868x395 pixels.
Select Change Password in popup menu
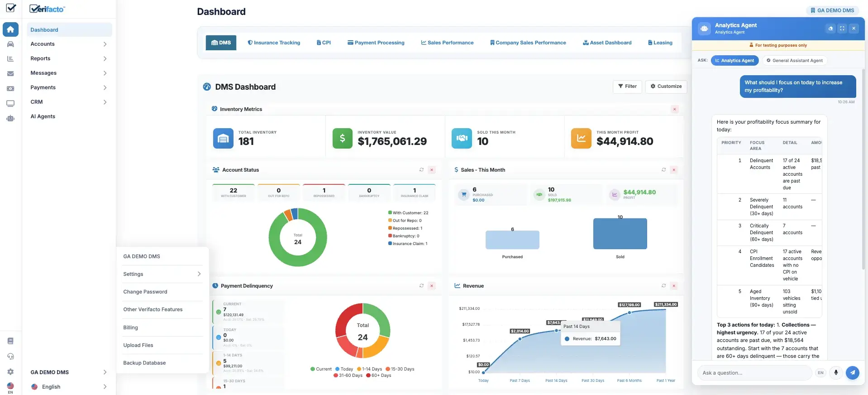(x=162, y=292)
